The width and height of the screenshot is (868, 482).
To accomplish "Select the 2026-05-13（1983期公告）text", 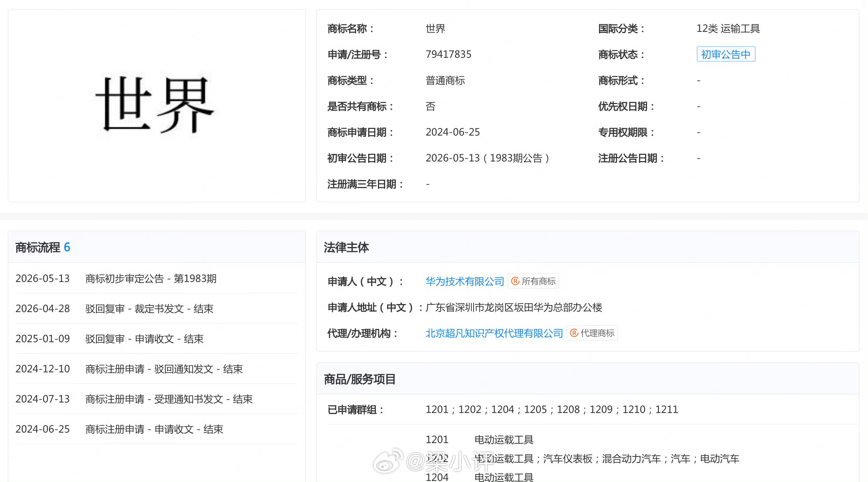I will [488, 158].
